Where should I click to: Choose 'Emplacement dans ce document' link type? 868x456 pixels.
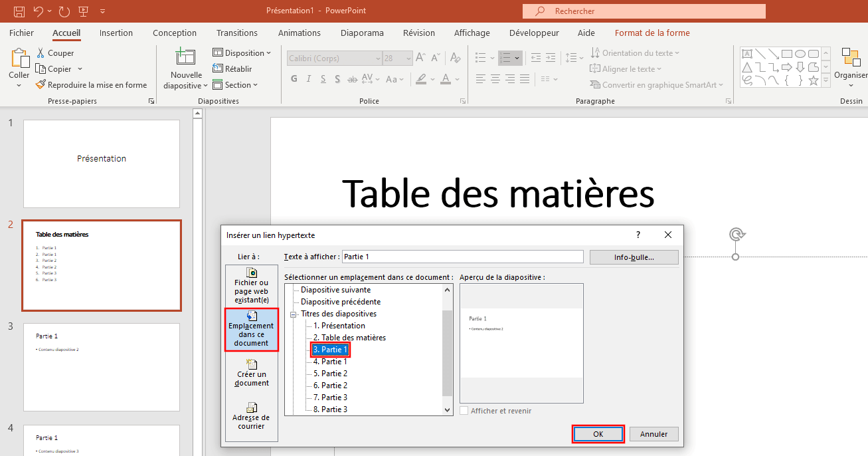coord(251,329)
